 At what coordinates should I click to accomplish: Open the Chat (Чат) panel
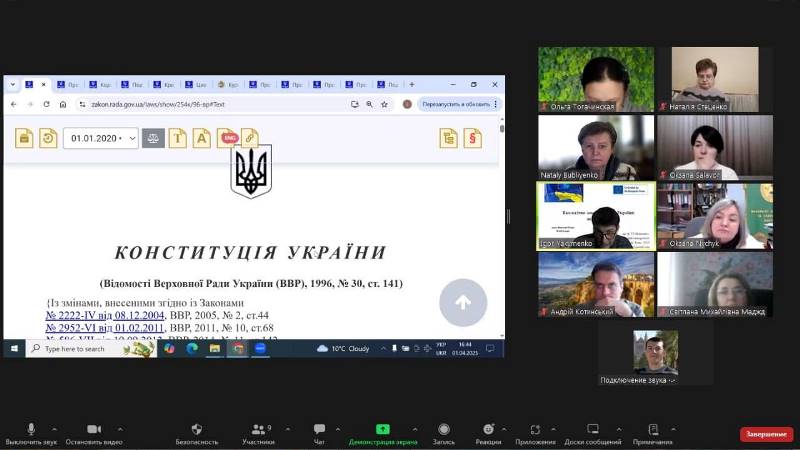(319, 434)
